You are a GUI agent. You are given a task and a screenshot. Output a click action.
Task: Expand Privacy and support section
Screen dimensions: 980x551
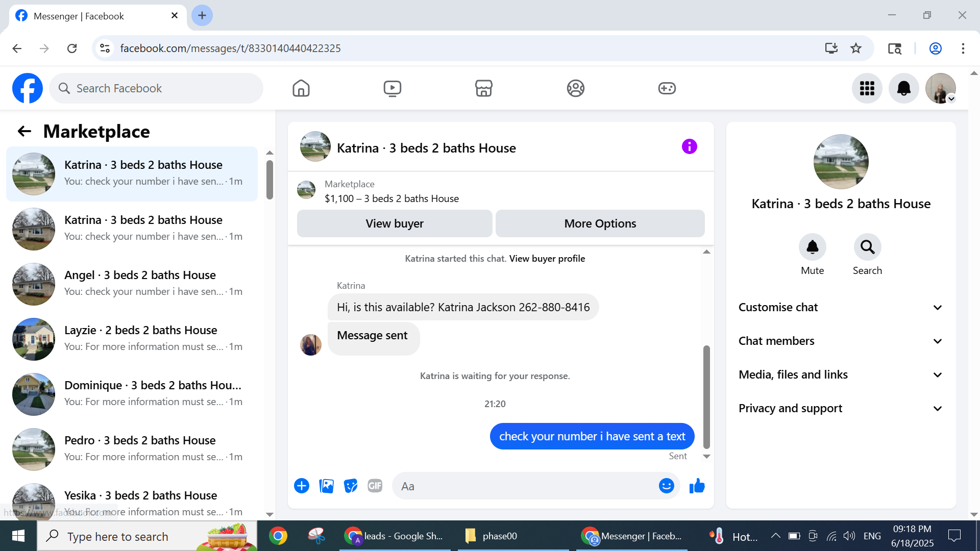pyautogui.click(x=841, y=408)
